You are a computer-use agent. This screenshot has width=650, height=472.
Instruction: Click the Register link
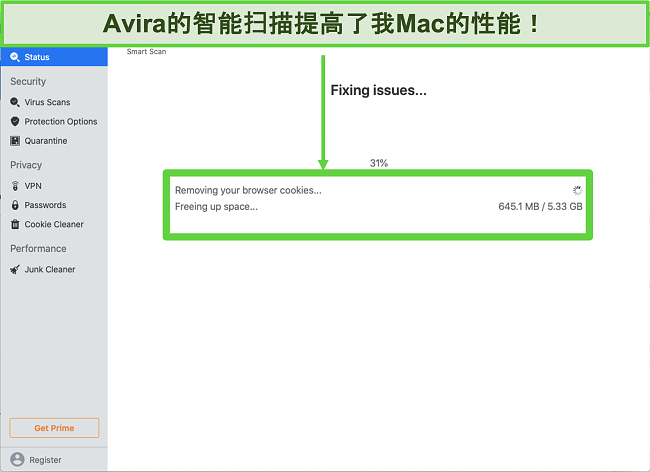(x=45, y=460)
